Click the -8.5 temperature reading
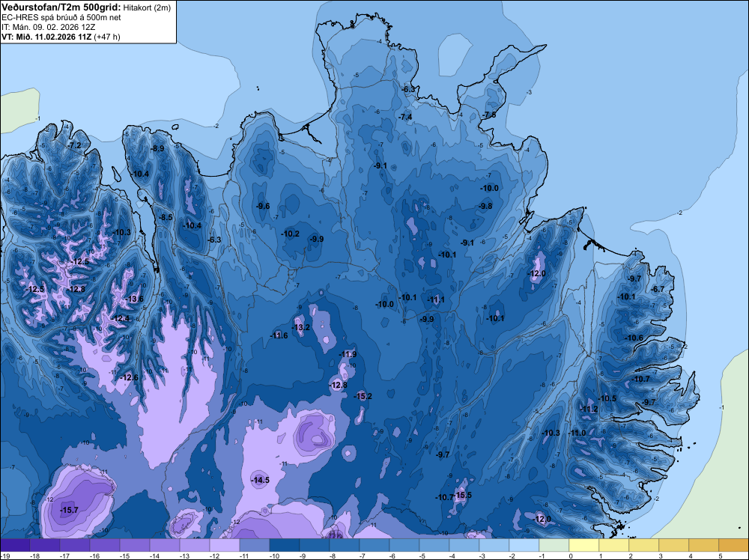Screen dimensions: 749x560 click(166, 217)
